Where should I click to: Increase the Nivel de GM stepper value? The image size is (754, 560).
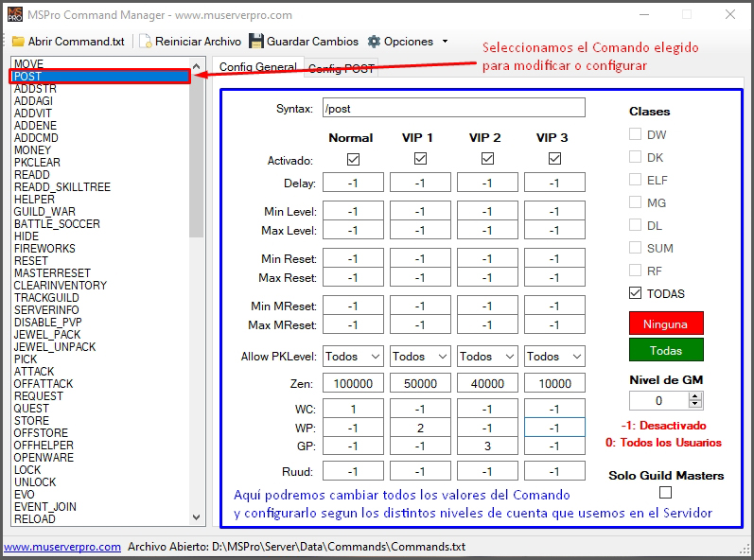click(x=697, y=397)
